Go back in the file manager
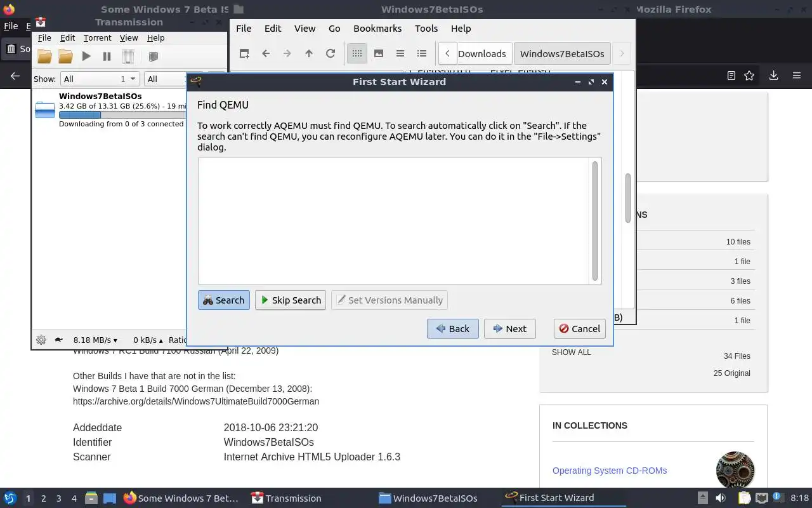This screenshot has width=812, height=508. click(266, 53)
